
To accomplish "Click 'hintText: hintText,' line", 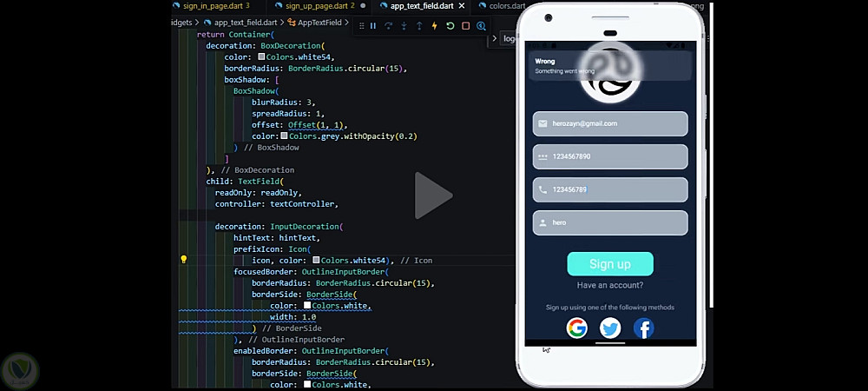I will [277, 237].
